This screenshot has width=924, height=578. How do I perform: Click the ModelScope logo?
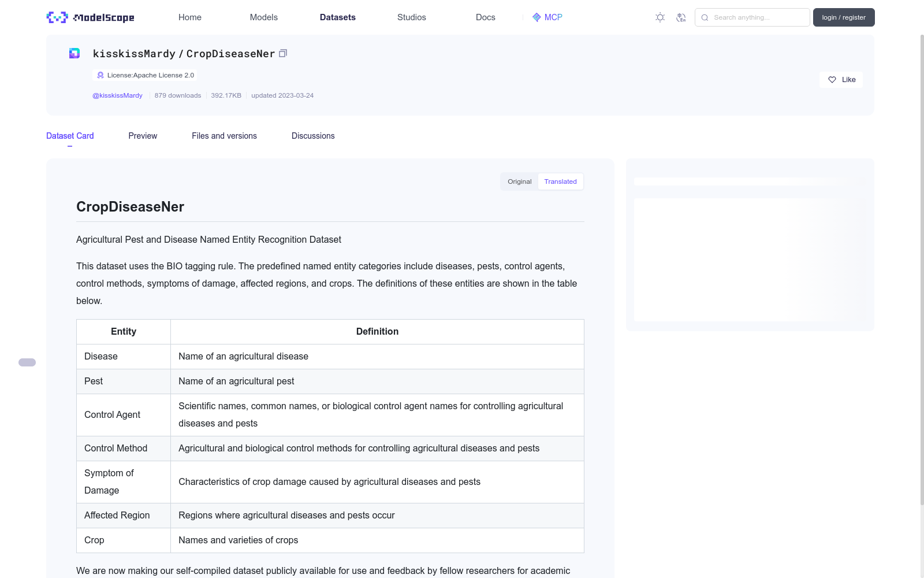tap(91, 17)
